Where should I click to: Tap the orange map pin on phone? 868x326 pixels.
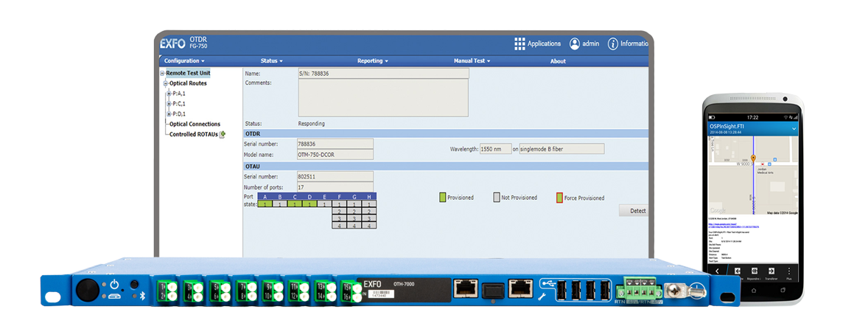click(753, 158)
